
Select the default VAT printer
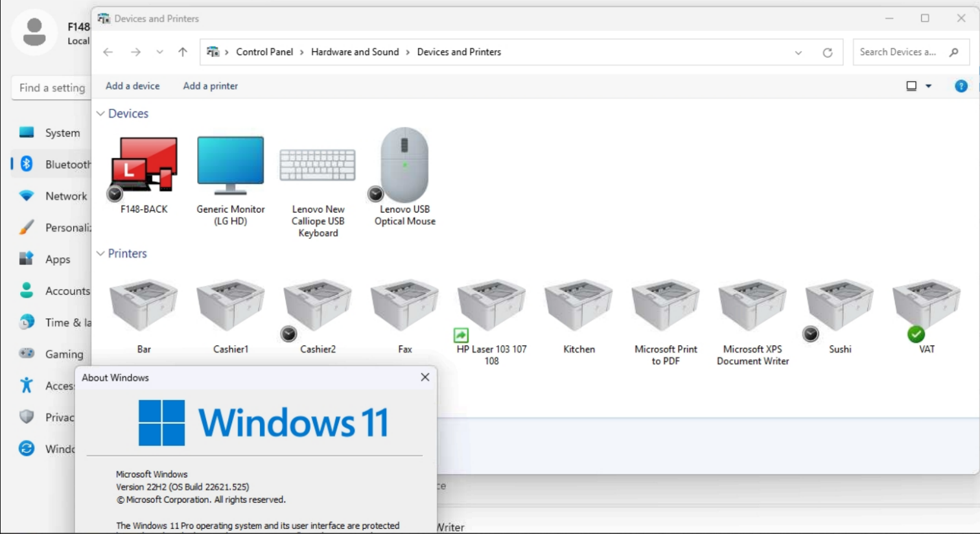(927, 317)
